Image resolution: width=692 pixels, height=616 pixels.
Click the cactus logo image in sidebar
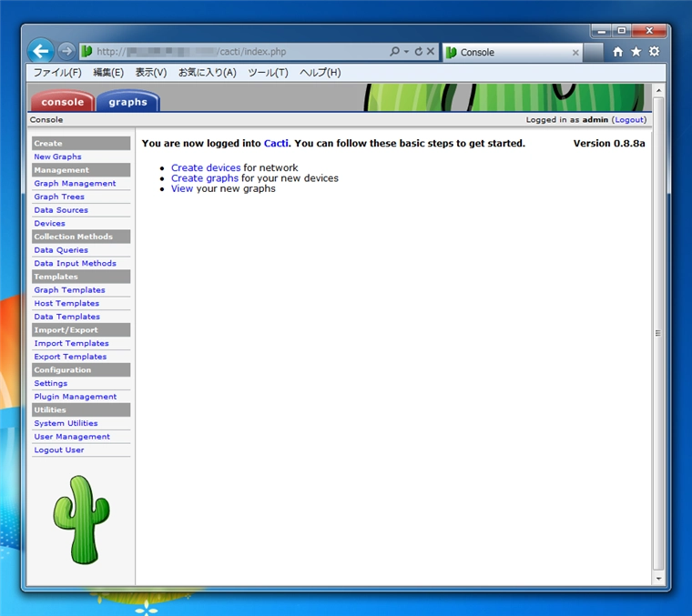pyautogui.click(x=82, y=520)
